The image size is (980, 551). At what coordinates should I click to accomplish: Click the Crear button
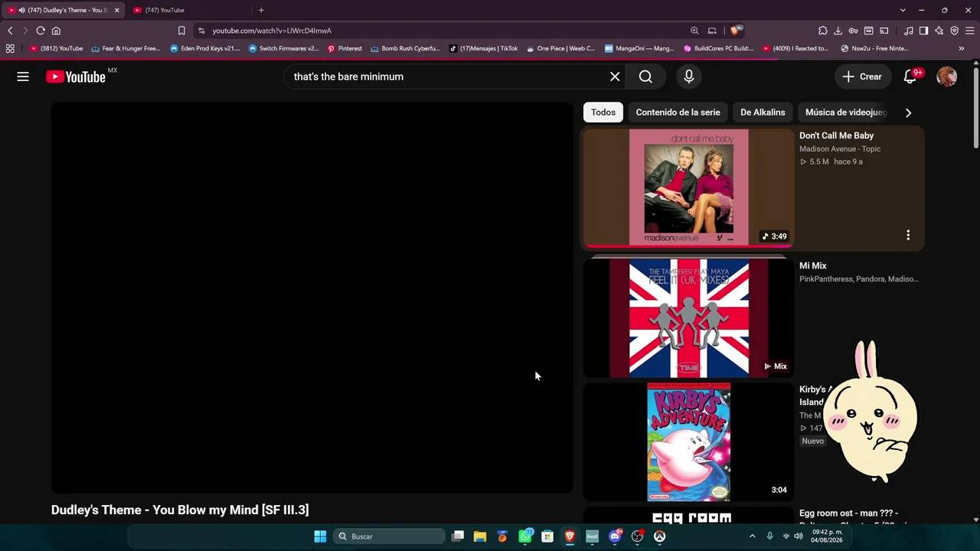coord(862,77)
